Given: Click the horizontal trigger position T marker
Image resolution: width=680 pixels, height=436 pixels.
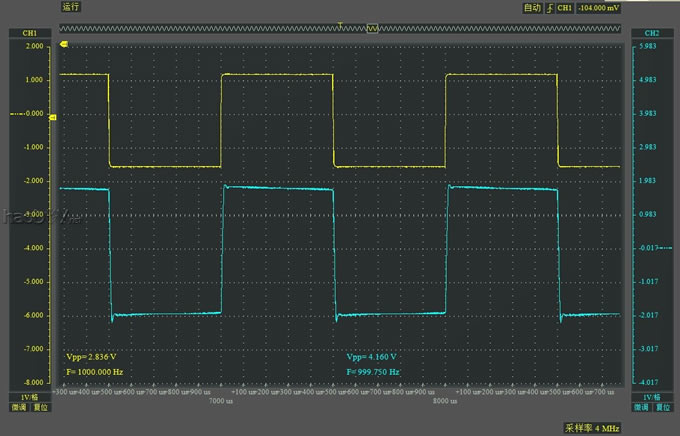Looking at the screenshot, I should point(342,23).
